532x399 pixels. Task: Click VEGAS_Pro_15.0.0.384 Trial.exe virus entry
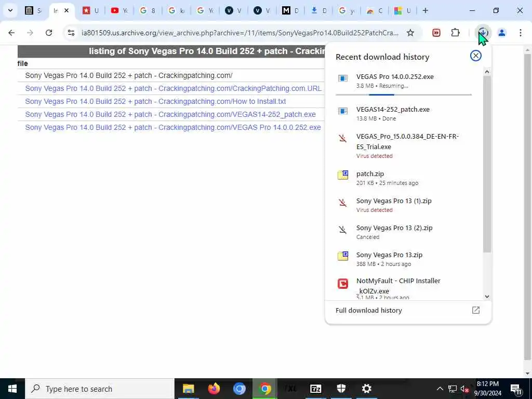(x=404, y=146)
